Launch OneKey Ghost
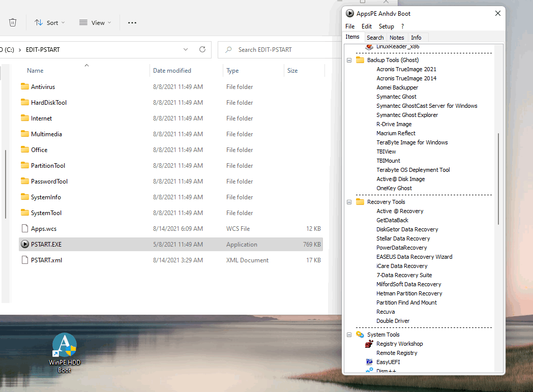The width and height of the screenshot is (533, 392). coord(394,188)
